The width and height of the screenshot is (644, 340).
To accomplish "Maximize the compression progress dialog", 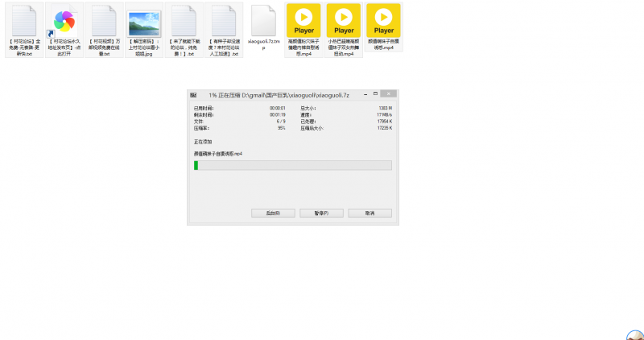I will [374, 94].
